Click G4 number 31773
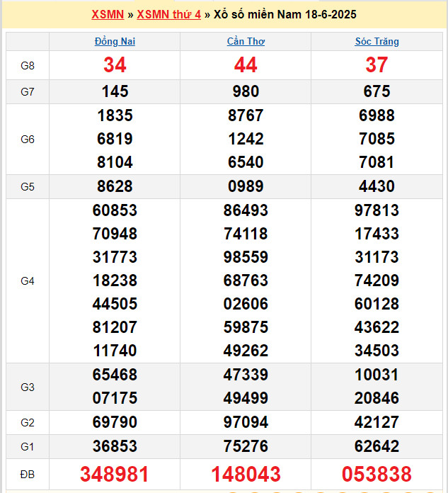 [x=115, y=257]
